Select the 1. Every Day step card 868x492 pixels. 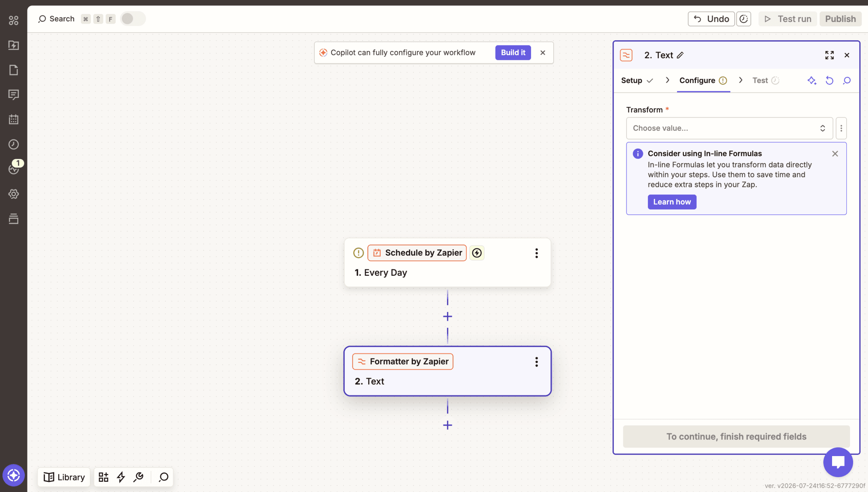(x=448, y=263)
